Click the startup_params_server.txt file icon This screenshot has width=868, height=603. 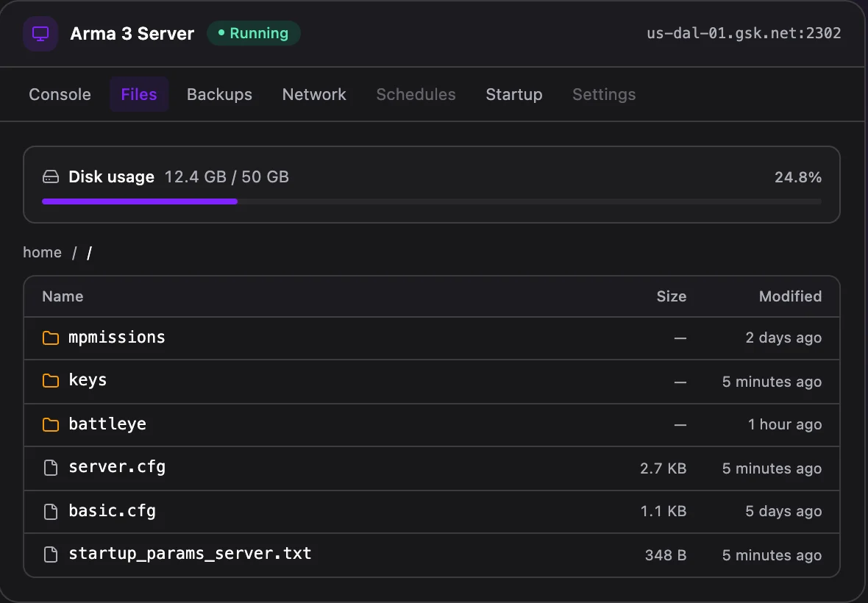pyautogui.click(x=51, y=554)
